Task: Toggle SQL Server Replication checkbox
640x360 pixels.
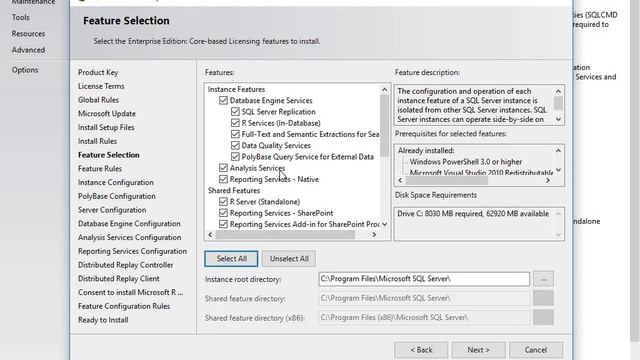Action: click(235, 112)
